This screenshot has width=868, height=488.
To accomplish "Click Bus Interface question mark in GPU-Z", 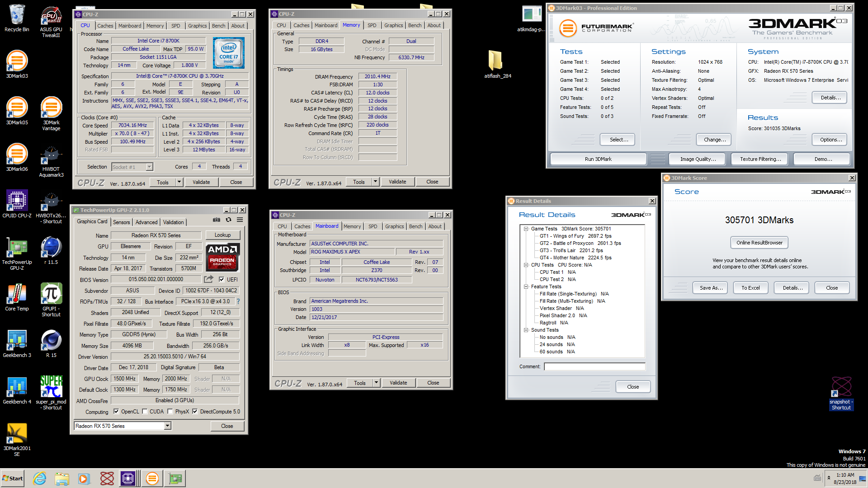I will click(x=238, y=301).
